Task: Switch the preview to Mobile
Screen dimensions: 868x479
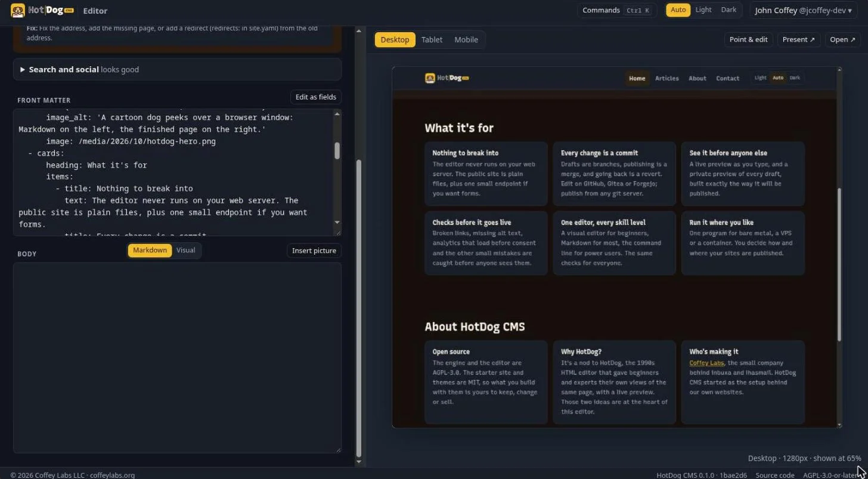Action: pyautogui.click(x=466, y=39)
